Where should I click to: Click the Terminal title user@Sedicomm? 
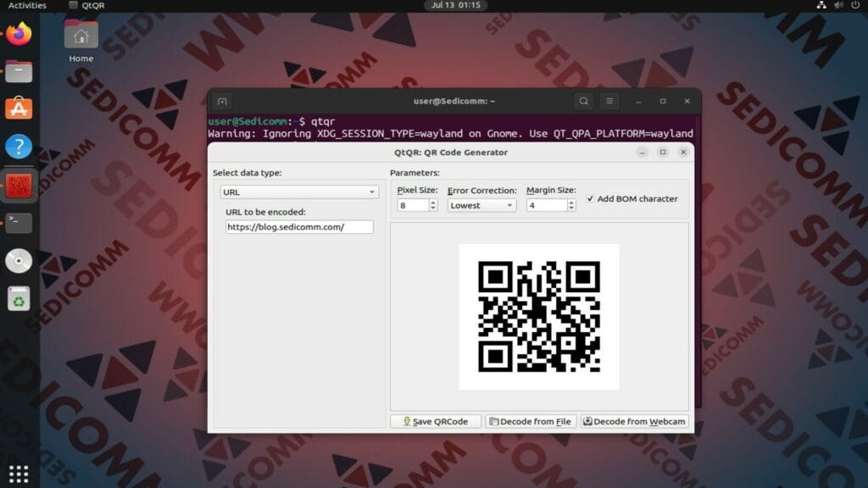pyautogui.click(x=454, y=102)
